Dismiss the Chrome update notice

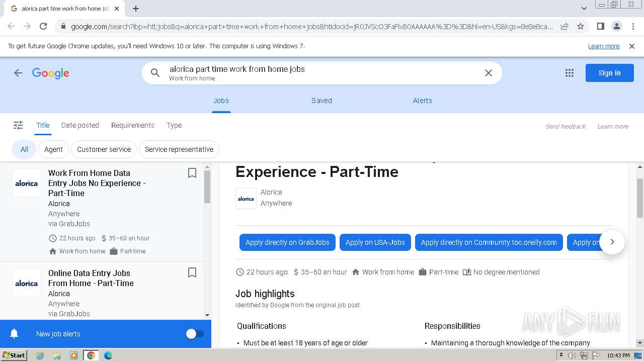point(632,46)
